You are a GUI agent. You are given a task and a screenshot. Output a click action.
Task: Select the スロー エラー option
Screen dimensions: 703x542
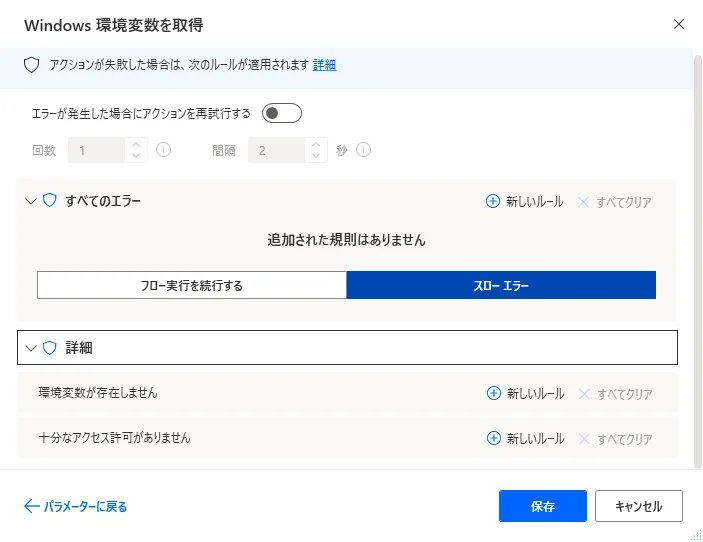click(x=501, y=285)
